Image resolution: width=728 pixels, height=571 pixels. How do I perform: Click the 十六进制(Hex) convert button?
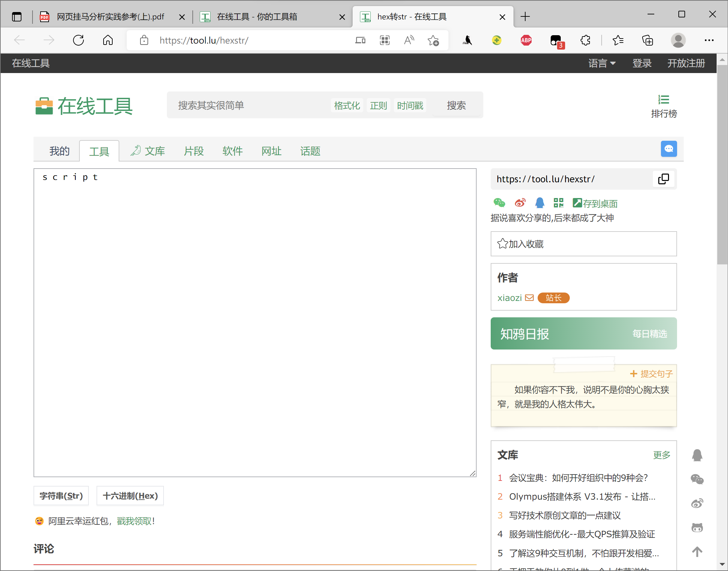click(130, 496)
